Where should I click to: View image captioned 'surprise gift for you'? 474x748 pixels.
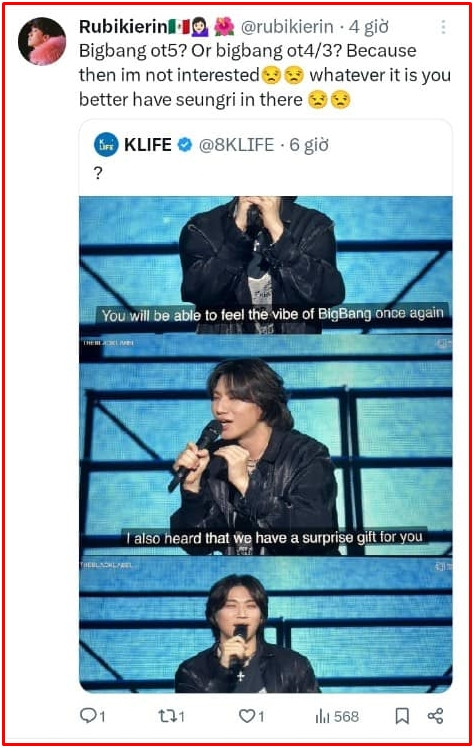[266, 446]
